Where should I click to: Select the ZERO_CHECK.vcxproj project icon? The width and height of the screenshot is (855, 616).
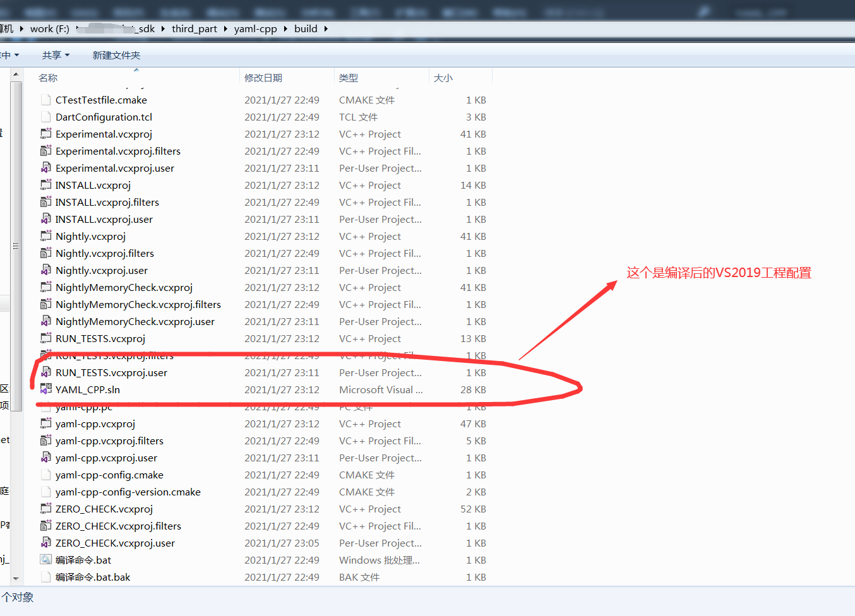[45, 509]
